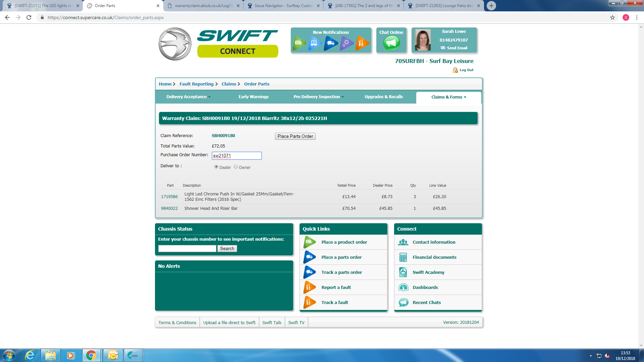
Task: Open the Claims & Forms dropdown
Action: pyautogui.click(x=448, y=97)
